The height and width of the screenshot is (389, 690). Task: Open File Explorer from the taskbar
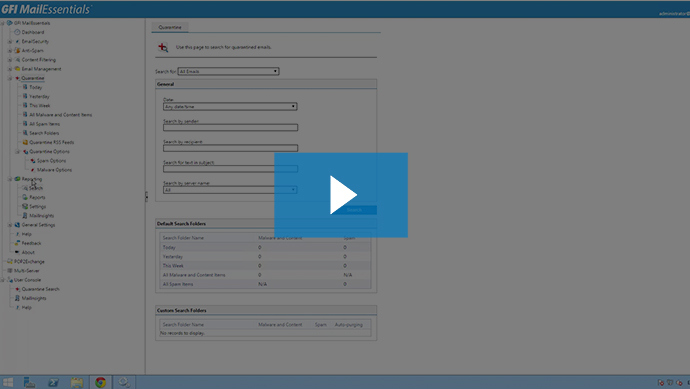[x=77, y=382]
